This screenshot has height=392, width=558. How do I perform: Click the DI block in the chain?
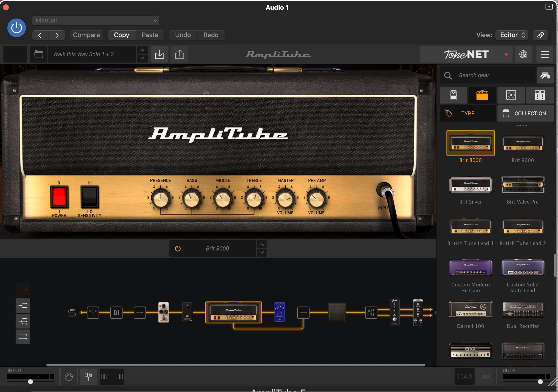tap(116, 313)
